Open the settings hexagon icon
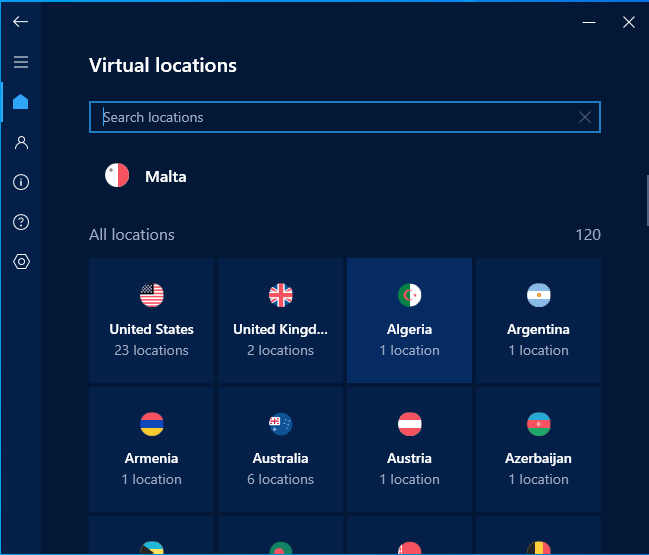The width and height of the screenshot is (649, 555). pyautogui.click(x=21, y=262)
